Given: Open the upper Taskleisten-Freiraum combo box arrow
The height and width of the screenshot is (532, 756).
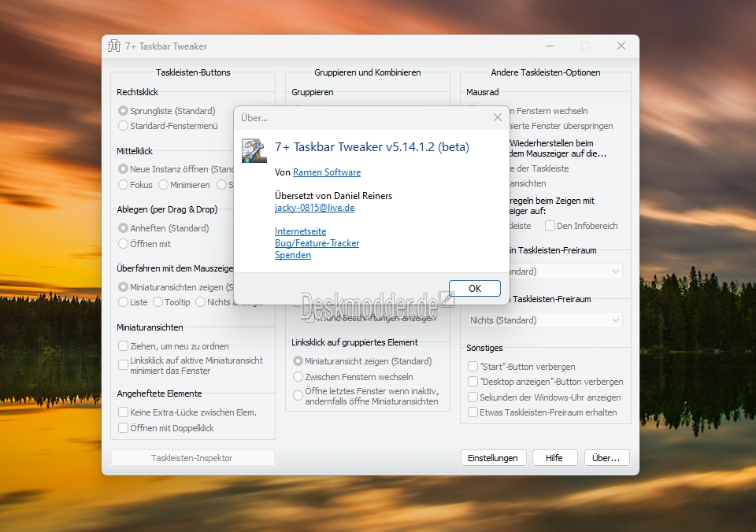Looking at the screenshot, I should point(616,272).
